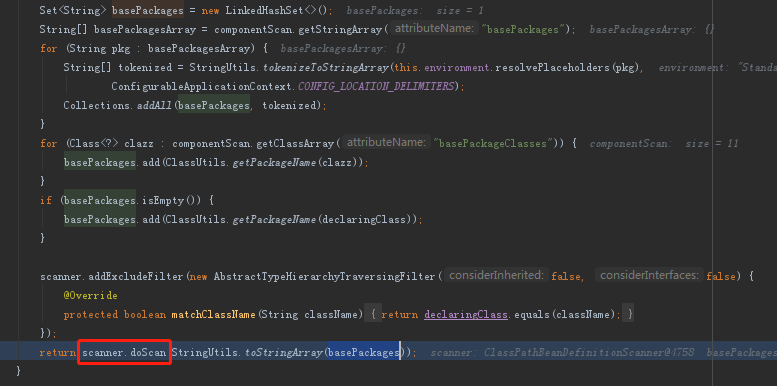Click the isEmpty method call
The image size is (777, 386).
163,200
